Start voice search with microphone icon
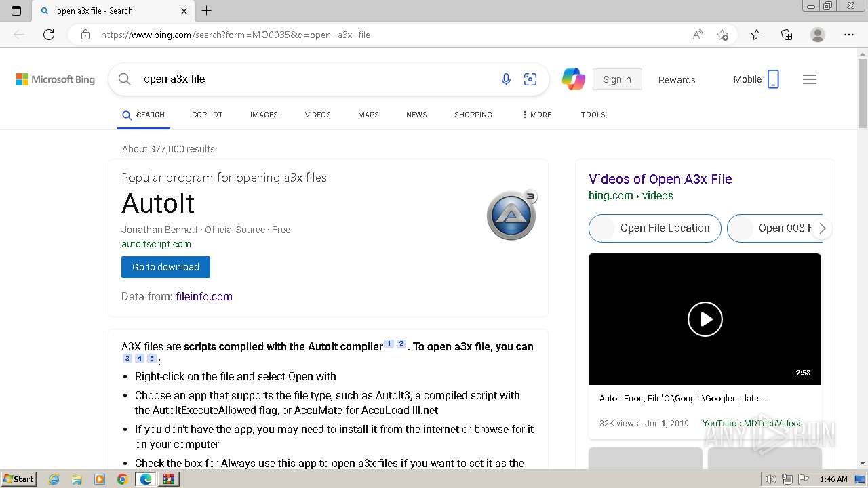The height and width of the screenshot is (488, 868). tap(506, 79)
